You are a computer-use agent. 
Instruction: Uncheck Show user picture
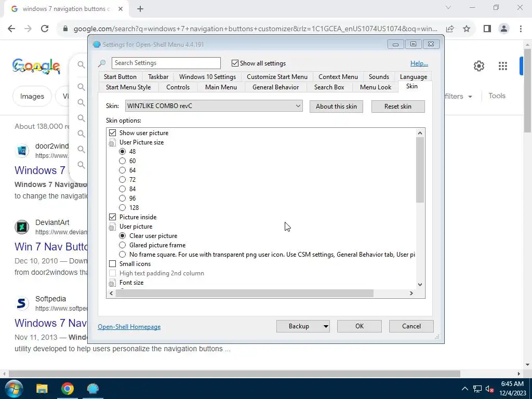click(112, 132)
